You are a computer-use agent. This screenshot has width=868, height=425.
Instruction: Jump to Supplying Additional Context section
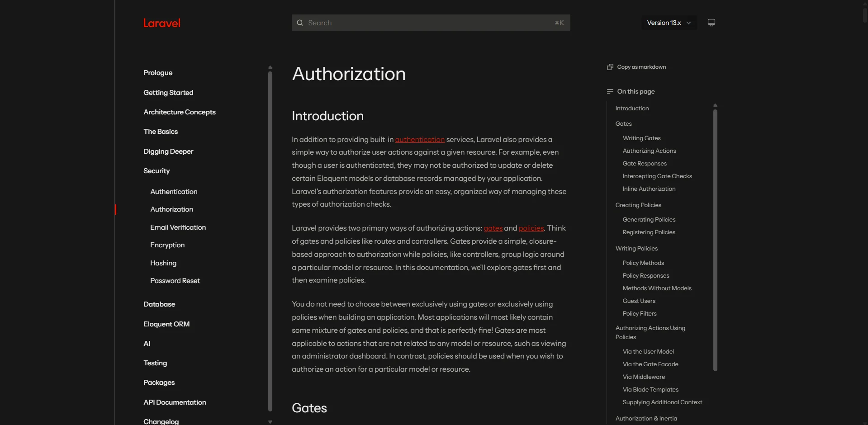click(662, 402)
